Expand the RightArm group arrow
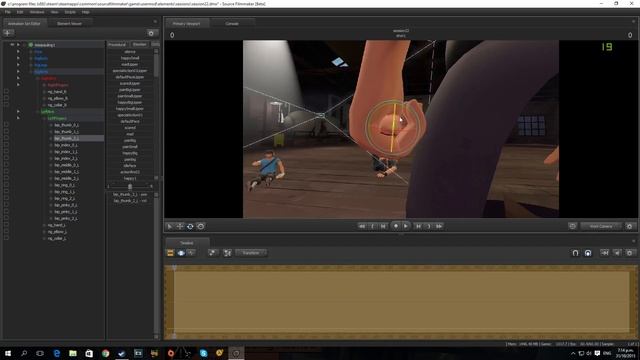Screen dimensions: 640x360 pos(18,78)
